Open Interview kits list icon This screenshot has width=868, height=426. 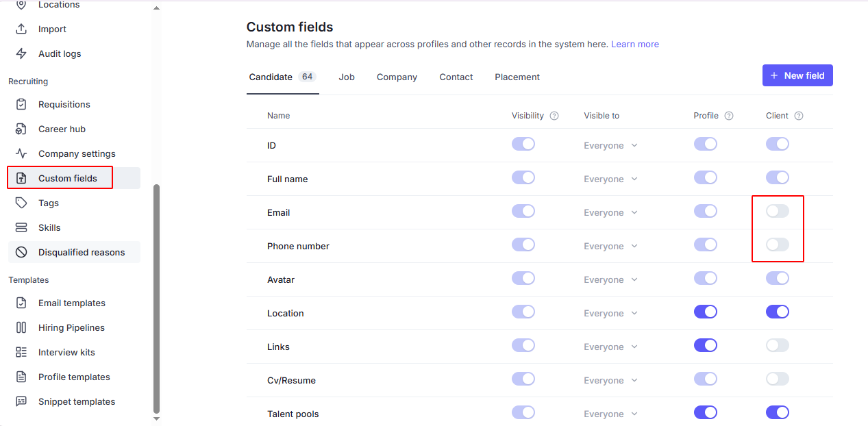[21, 353]
